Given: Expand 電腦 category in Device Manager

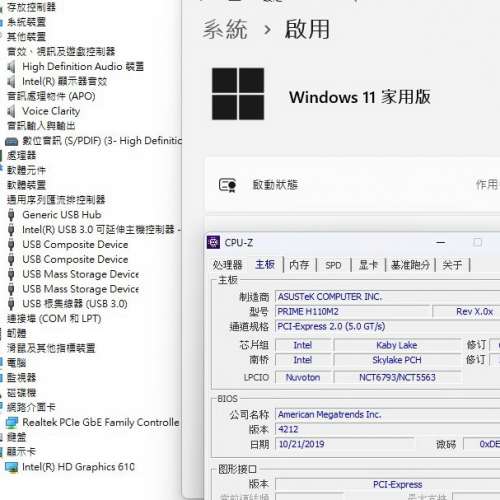Looking at the screenshot, I should (16, 363).
